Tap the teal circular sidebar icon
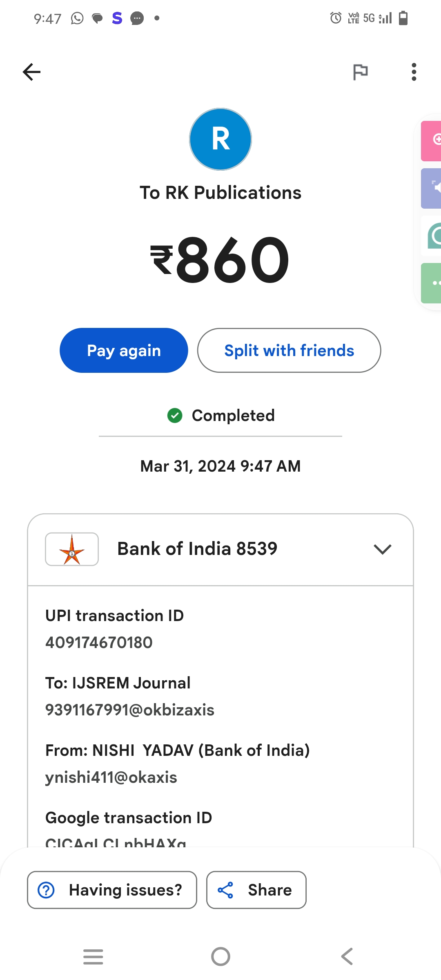 [434, 236]
